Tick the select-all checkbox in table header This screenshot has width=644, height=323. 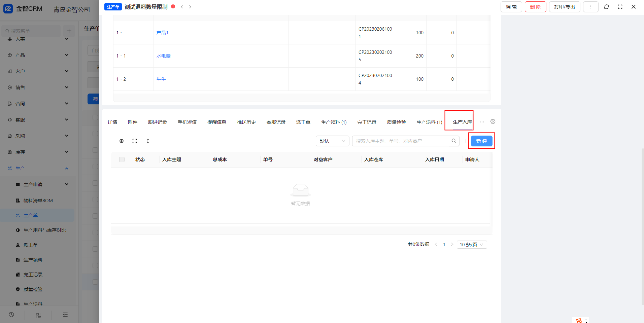coord(122,159)
